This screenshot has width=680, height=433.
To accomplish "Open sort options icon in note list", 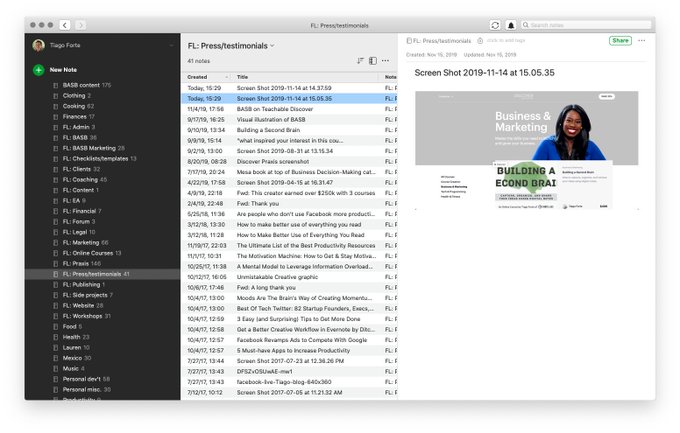I will click(x=360, y=61).
